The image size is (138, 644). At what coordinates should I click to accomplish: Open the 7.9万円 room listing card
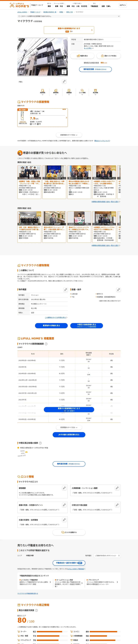[43, 118]
